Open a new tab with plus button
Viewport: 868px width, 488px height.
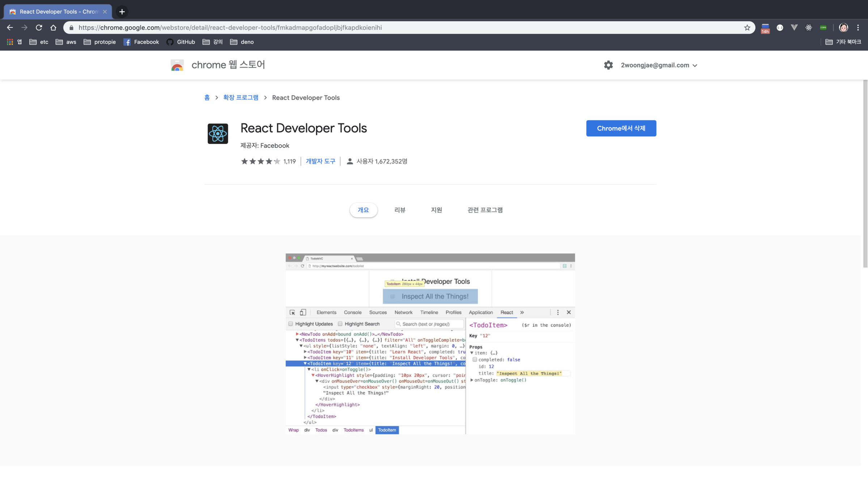122,12
